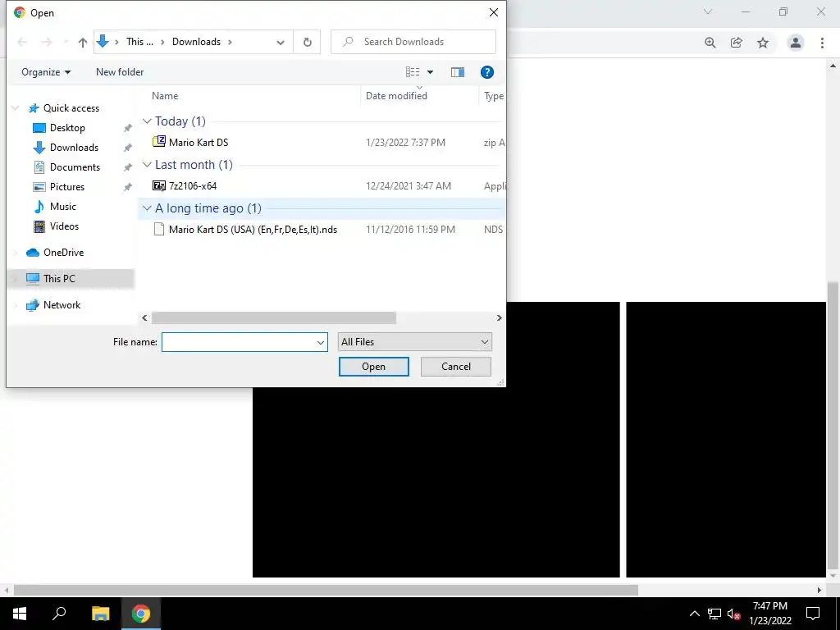Open File name history dropdown

(321, 342)
